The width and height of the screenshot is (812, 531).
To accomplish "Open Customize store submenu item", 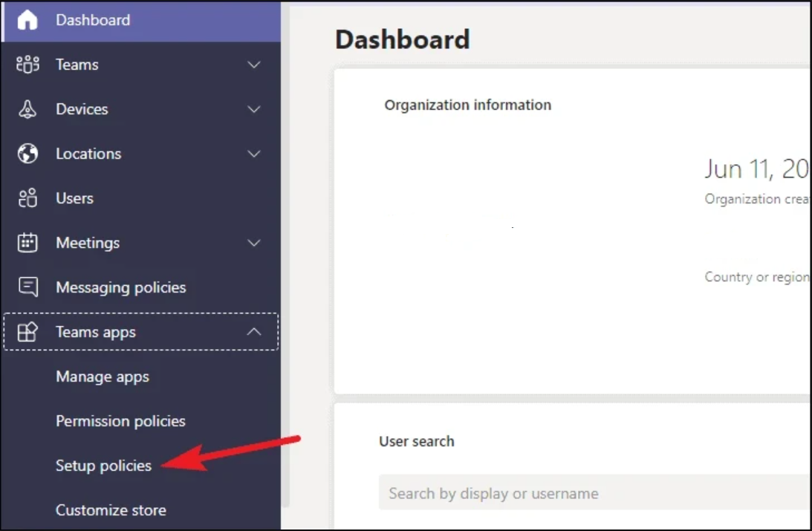I will pos(111,510).
